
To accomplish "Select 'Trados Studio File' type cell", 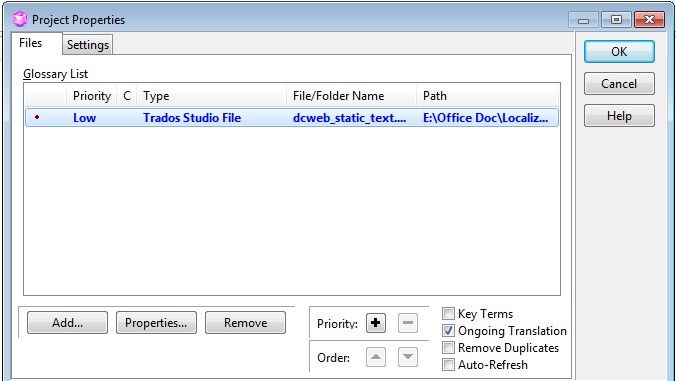I will tap(192, 118).
